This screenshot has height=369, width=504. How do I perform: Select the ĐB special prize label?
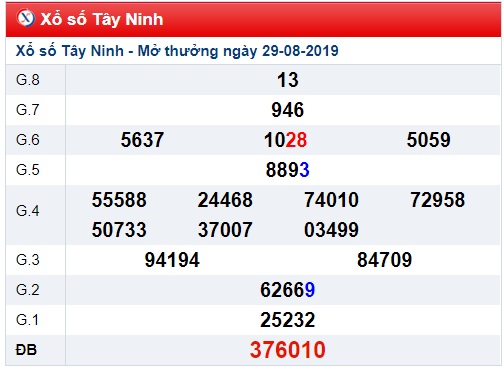(26, 350)
